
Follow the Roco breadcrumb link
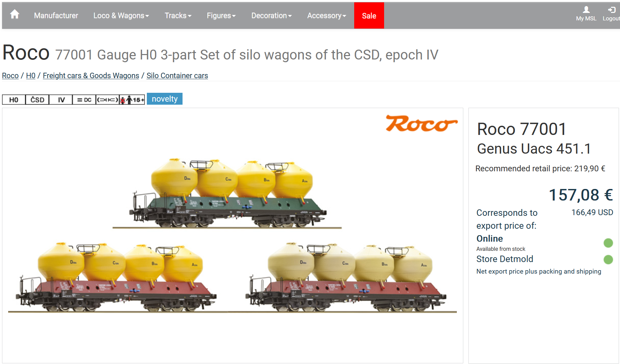(10, 75)
